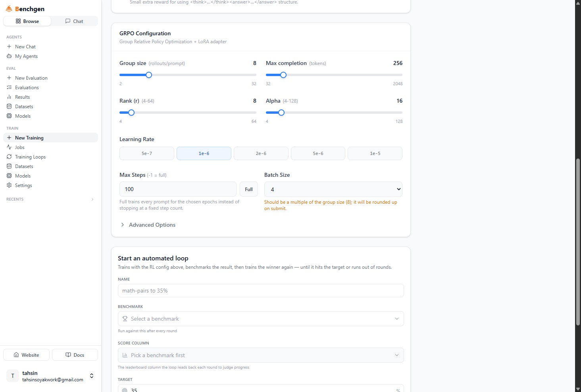Image resolution: width=581 pixels, height=392 pixels.
Task: Click the Full max steps button
Action: [x=249, y=189]
